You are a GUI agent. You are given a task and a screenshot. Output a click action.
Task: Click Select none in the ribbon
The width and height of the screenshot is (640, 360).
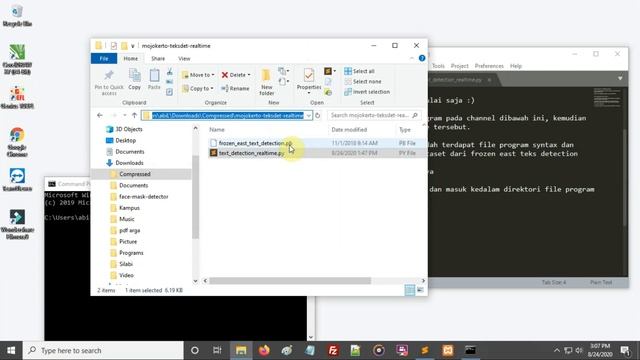coord(363,82)
